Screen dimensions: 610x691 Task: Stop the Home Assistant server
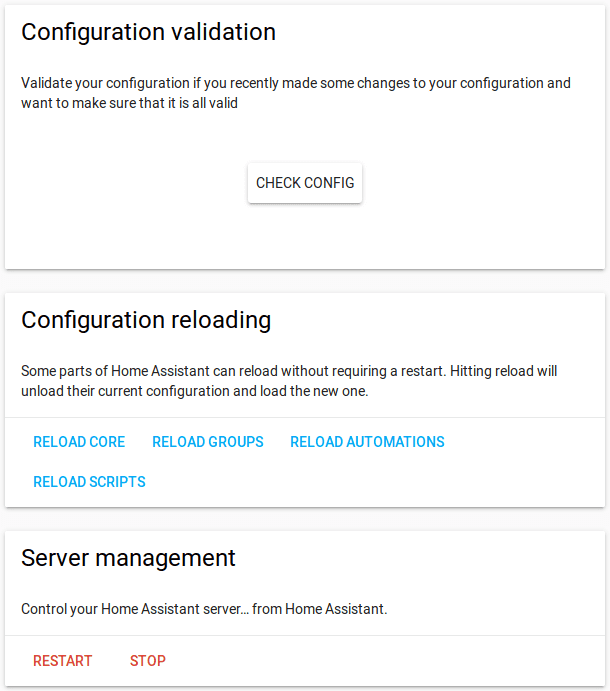[x=148, y=661]
